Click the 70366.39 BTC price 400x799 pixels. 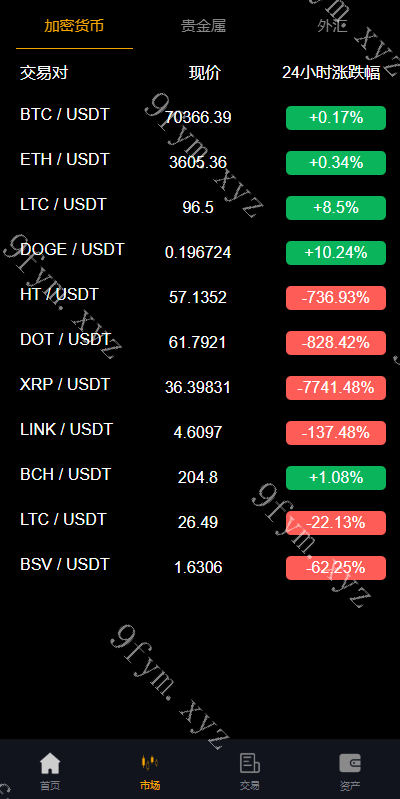(x=198, y=118)
